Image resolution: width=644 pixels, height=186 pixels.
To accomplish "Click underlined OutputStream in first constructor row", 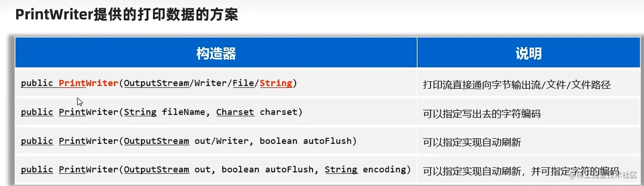I will [156, 83].
